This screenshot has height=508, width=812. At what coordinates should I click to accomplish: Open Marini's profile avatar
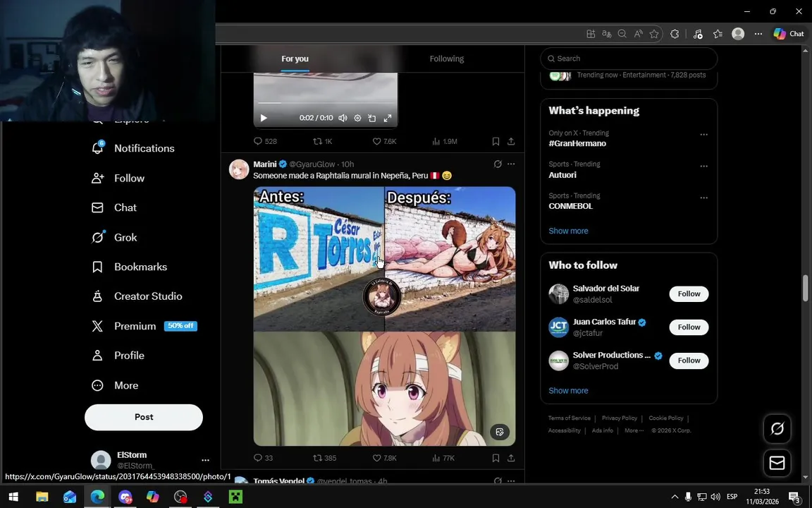239,169
